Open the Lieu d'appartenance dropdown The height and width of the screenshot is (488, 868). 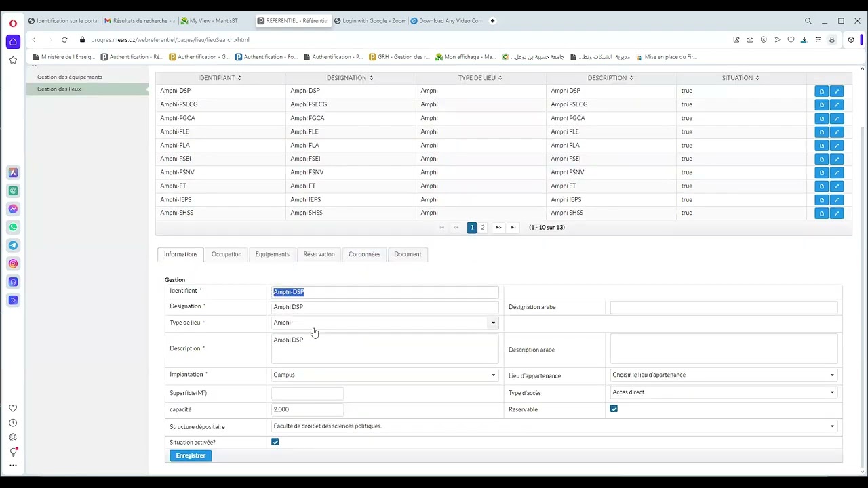pyautogui.click(x=724, y=375)
